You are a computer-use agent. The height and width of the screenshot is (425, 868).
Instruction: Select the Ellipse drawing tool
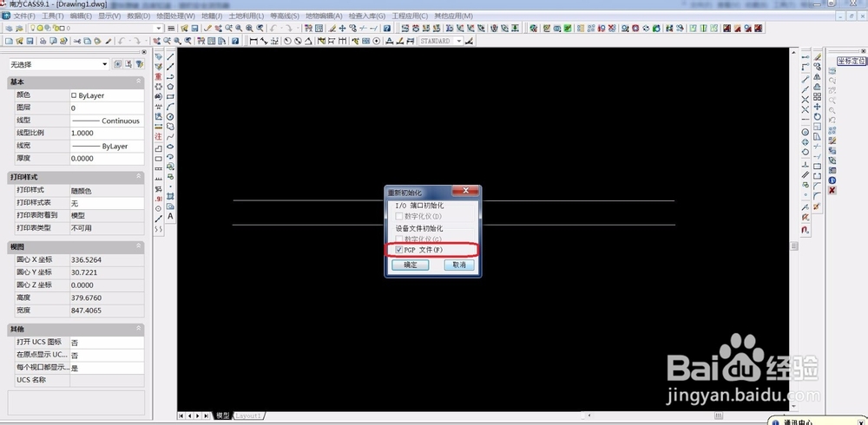(170, 147)
